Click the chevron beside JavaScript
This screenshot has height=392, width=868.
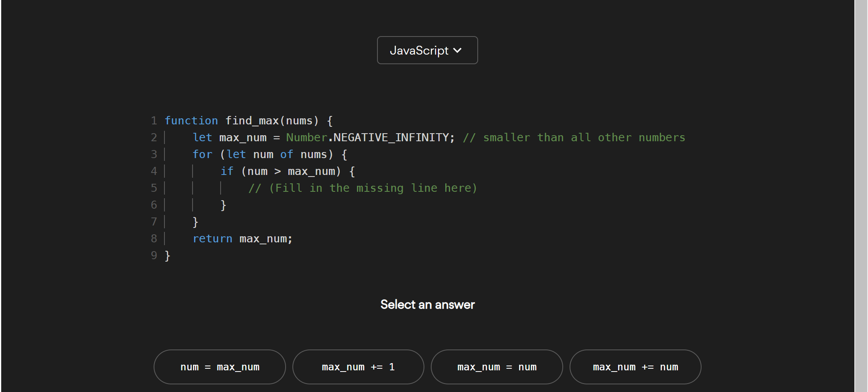click(457, 50)
